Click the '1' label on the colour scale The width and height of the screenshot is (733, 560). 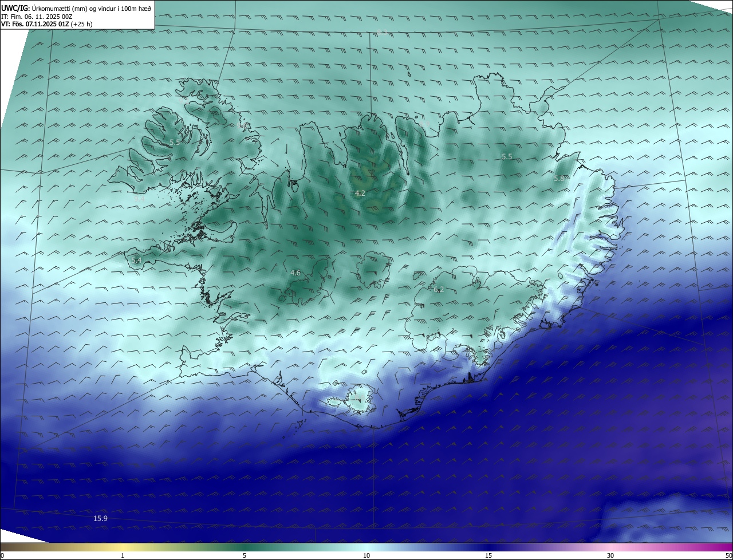point(123,555)
